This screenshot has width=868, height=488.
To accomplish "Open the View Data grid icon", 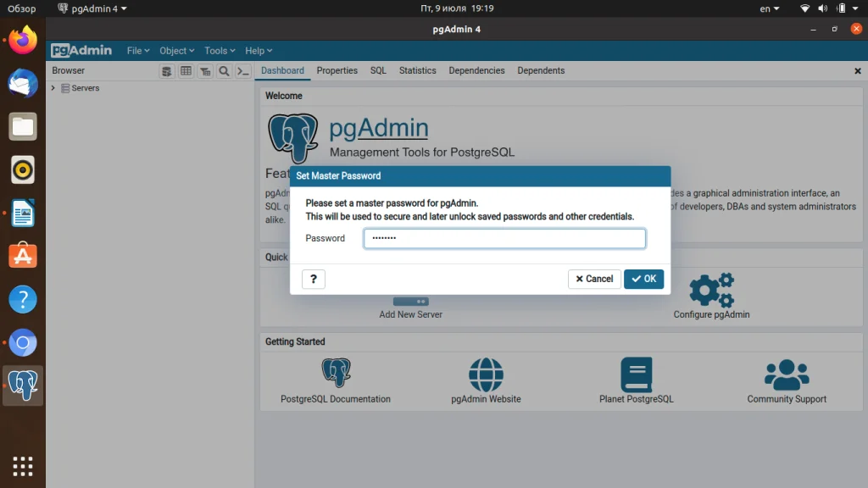I will (186, 71).
